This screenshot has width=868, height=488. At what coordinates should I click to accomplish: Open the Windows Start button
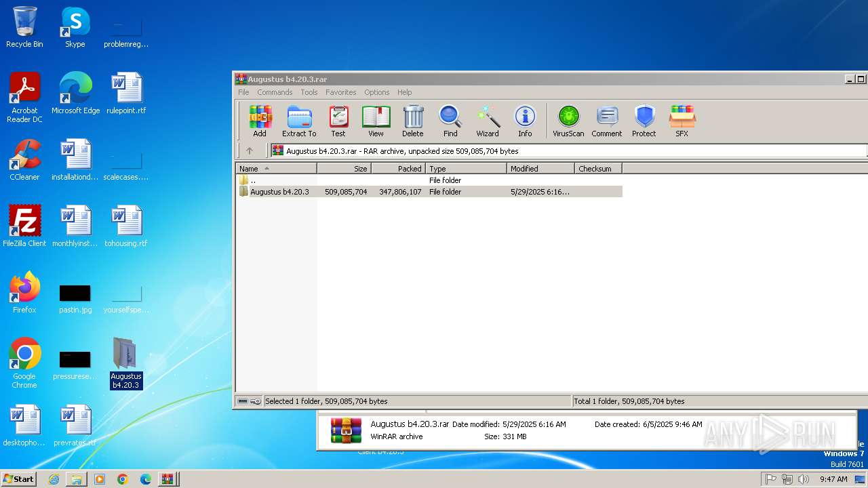19,479
